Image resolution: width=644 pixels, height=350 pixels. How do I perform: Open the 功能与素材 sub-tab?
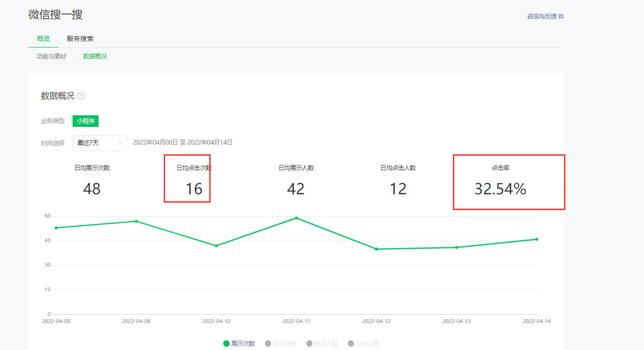[52, 56]
